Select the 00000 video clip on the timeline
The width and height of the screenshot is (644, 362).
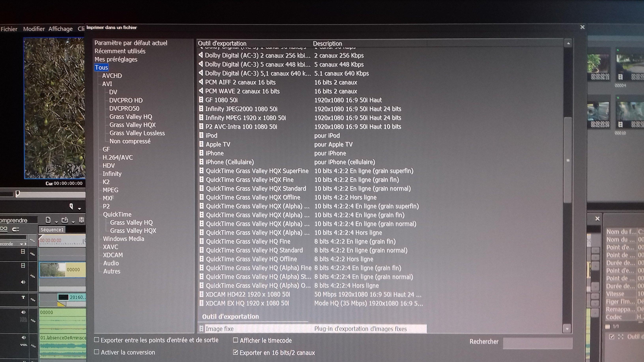click(63, 270)
